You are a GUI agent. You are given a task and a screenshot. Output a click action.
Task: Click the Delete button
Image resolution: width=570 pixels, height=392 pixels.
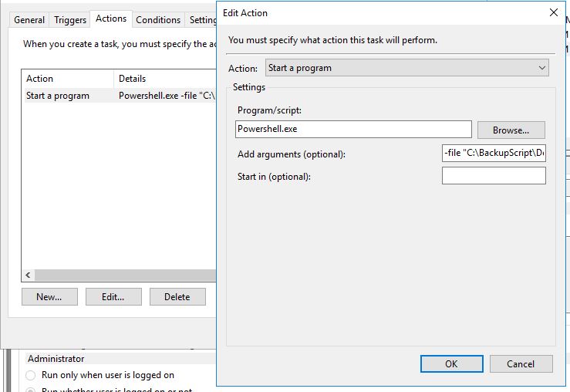click(177, 297)
